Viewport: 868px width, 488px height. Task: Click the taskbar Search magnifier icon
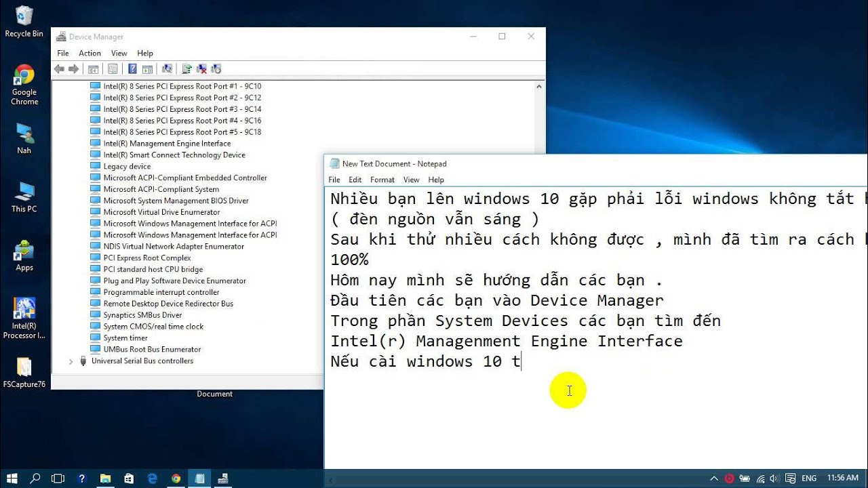click(35, 478)
